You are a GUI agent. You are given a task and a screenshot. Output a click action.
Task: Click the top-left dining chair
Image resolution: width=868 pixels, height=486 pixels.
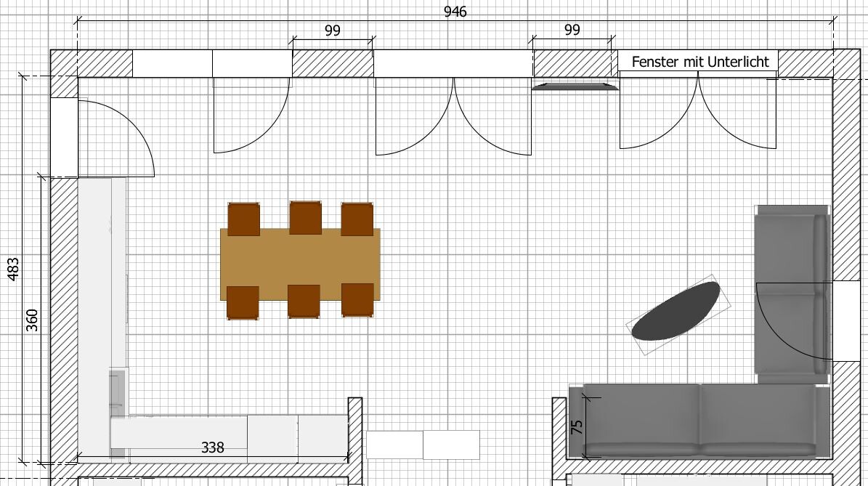pos(243,219)
